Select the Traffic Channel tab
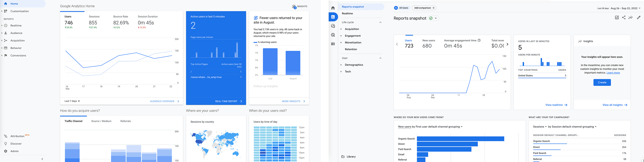This screenshot has height=162, width=644. coord(73,121)
